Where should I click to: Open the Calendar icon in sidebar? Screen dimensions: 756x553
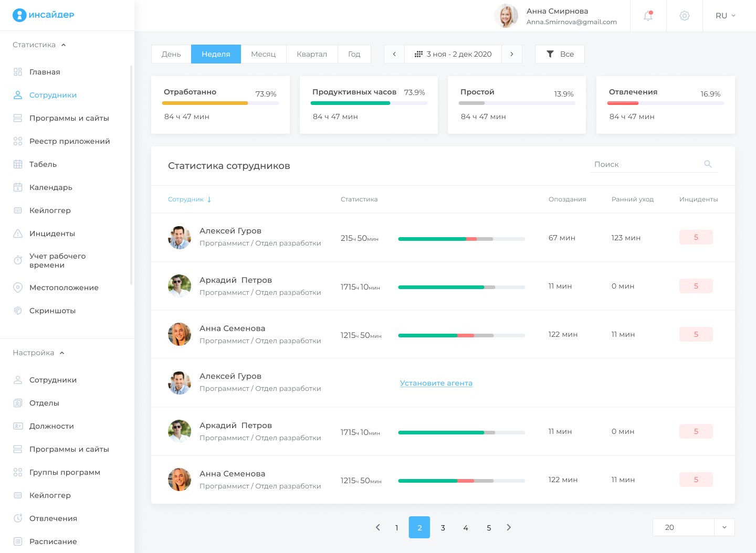click(x=18, y=187)
